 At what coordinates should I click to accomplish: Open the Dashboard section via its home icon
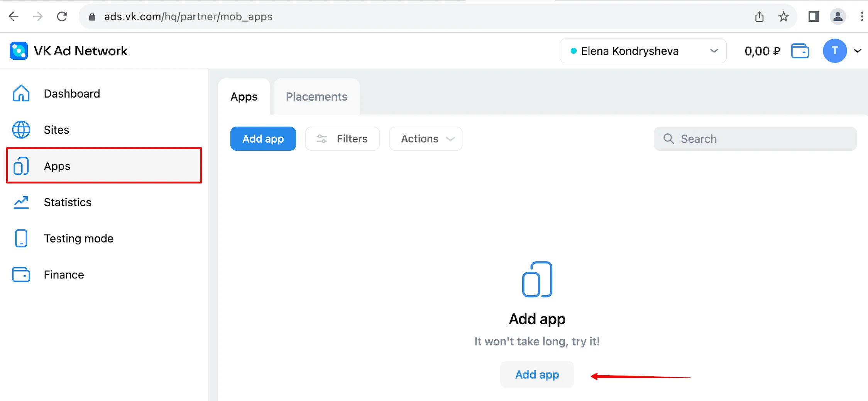coord(21,93)
